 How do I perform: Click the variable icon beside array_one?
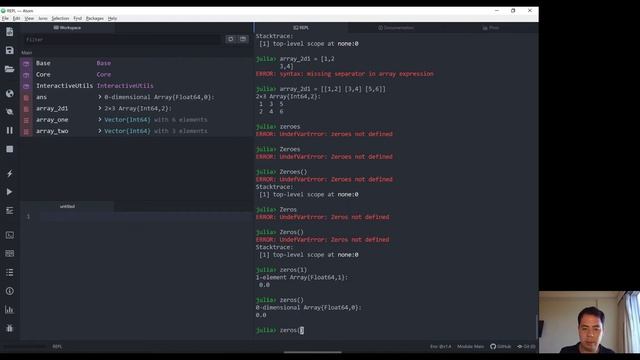[26, 120]
